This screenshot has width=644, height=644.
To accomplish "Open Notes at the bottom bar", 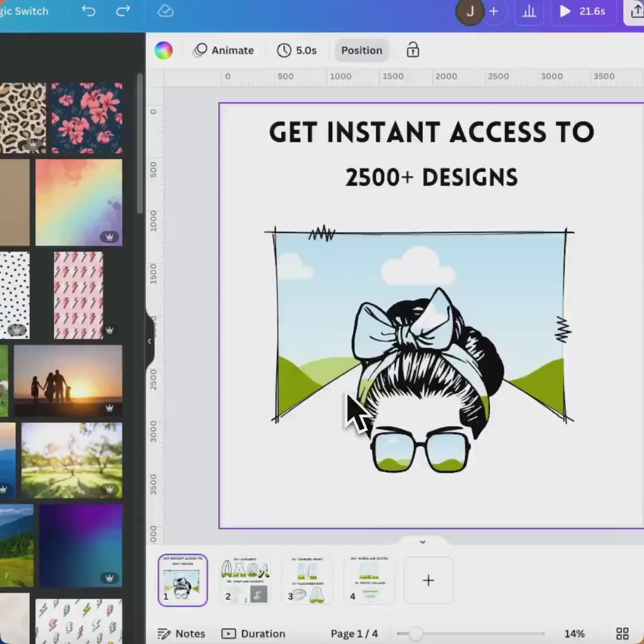I will 181,633.
